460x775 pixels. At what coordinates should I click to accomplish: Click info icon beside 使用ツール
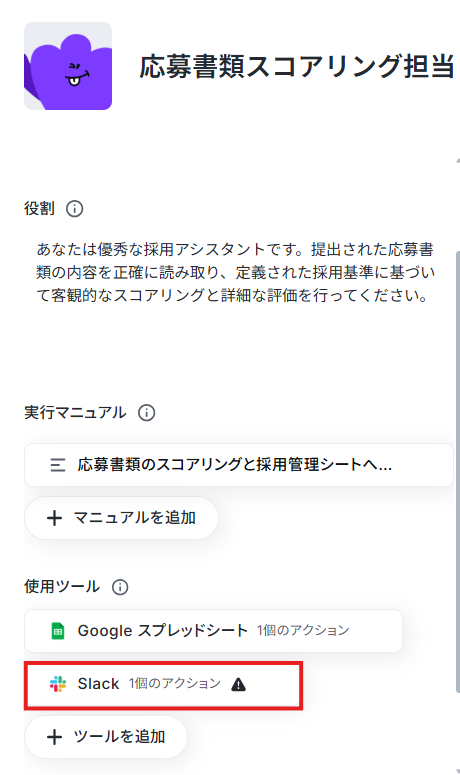pyautogui.click(x=120, y=587)
